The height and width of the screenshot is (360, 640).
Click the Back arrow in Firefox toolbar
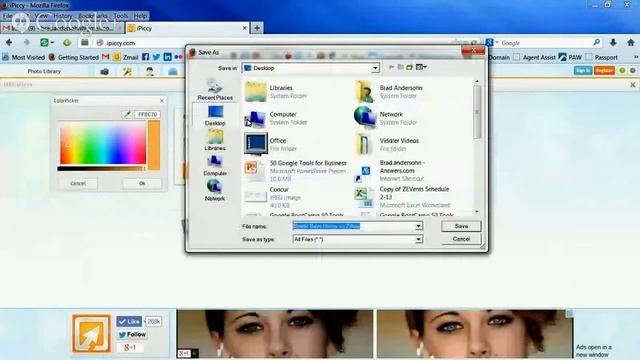point(9,42)
